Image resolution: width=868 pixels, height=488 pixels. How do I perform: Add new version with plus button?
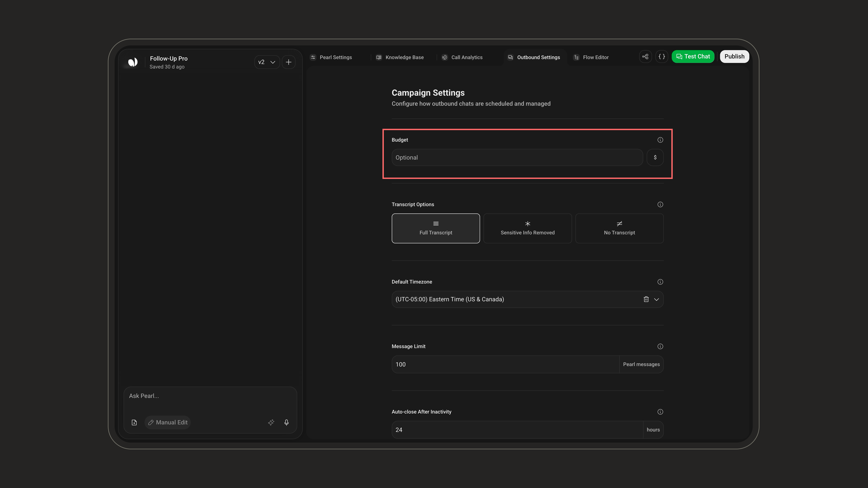tap(288, 62)
